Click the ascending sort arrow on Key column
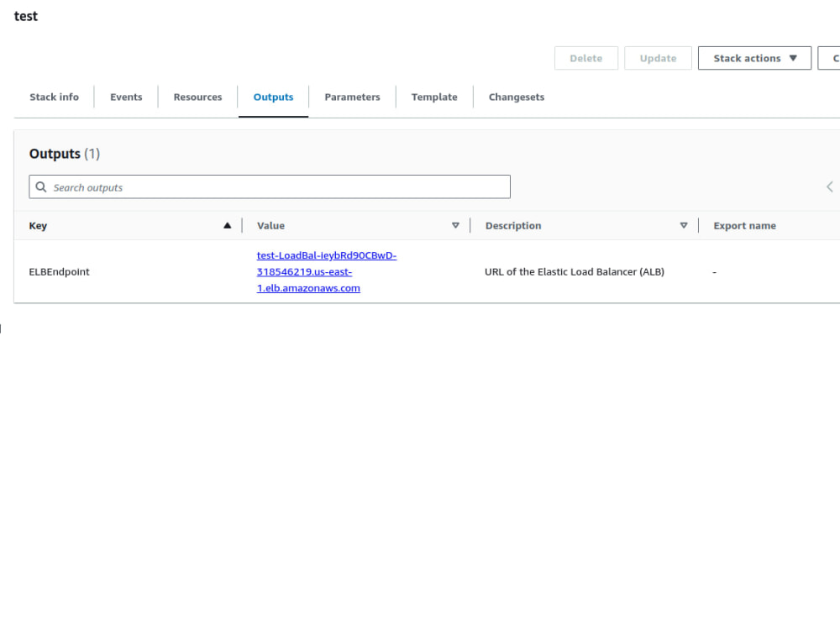 click(227, 225)
